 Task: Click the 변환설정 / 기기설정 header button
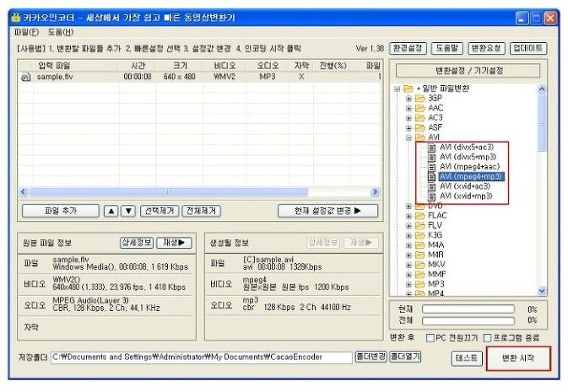468,71
